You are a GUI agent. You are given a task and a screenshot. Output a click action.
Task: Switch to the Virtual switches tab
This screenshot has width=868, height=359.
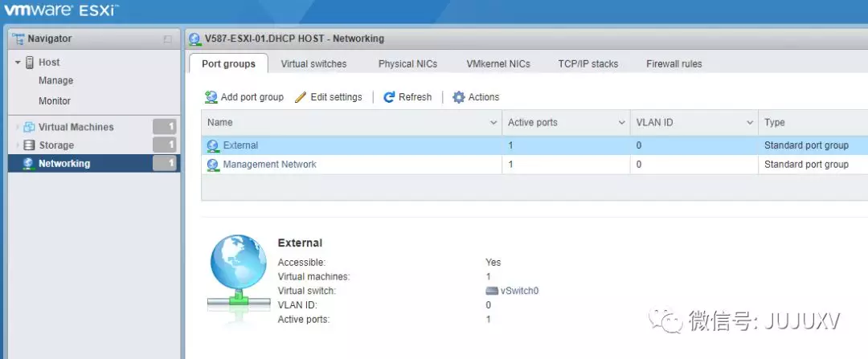coord(313,63)
